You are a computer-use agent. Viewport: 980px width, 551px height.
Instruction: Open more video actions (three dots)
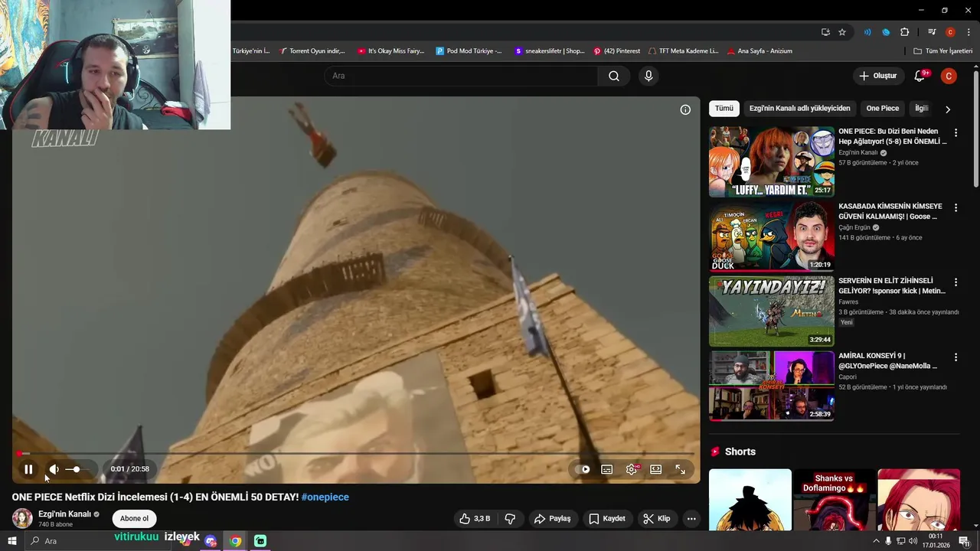click(x=691, y=519)
